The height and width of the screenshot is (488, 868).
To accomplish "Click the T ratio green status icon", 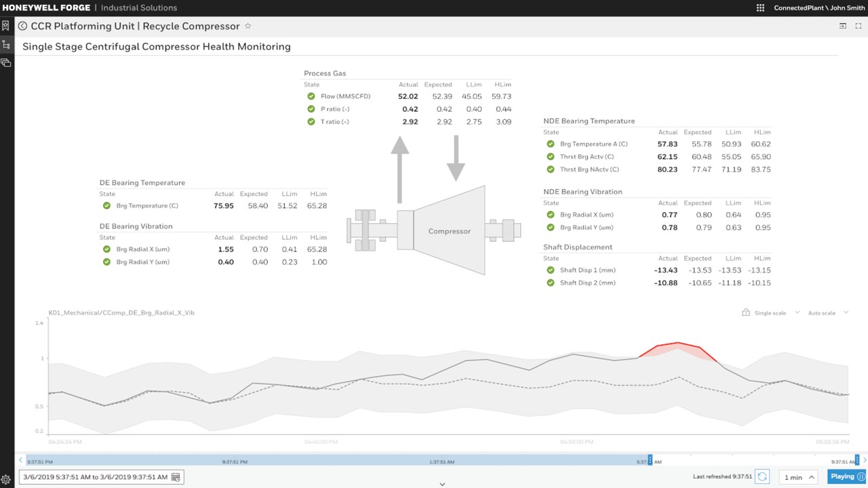I will (x=311, y=122).
